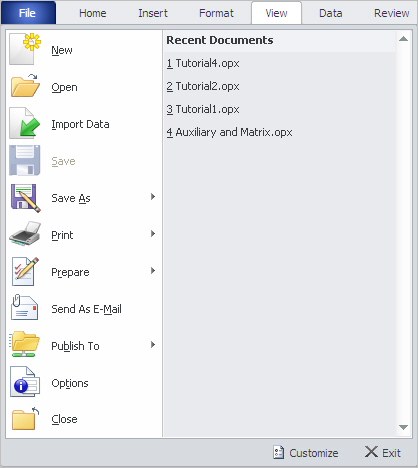Click the Send As E-Mail envelope icon

[x=24, y=307]
